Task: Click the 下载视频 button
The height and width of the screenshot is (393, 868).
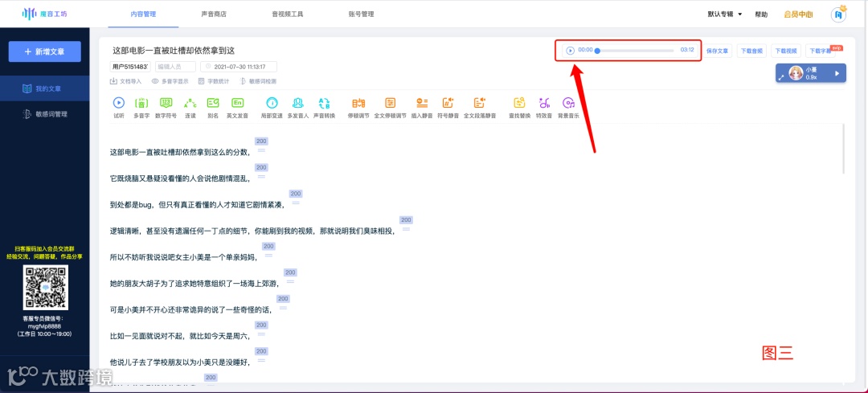Action: pyautogui.click(x=786, y=51)
